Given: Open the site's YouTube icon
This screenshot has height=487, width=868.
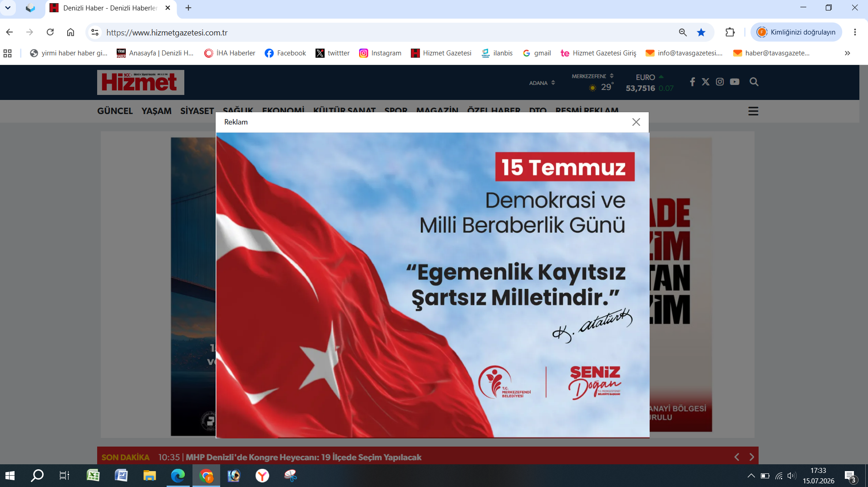Looking at the screenshot, I should pos(735,82).
